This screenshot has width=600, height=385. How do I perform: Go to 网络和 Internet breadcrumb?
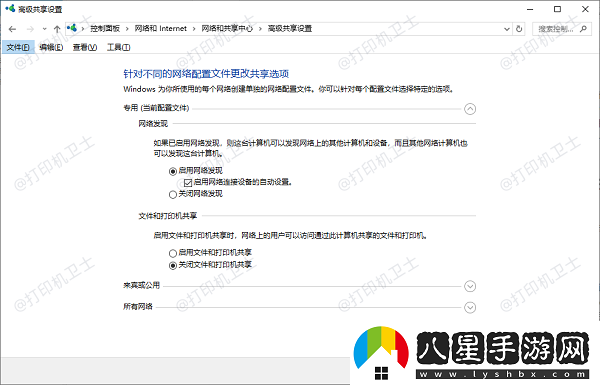point(161,29)
